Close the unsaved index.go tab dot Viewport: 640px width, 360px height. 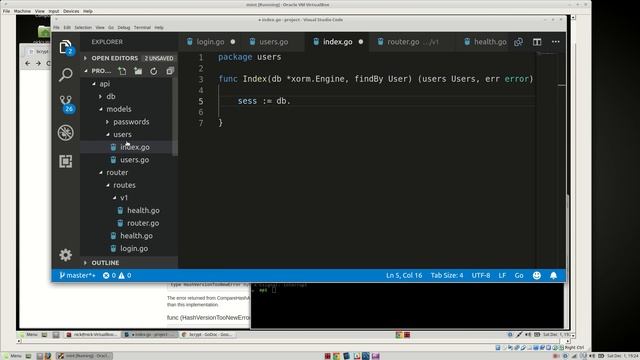pos(361,42)
